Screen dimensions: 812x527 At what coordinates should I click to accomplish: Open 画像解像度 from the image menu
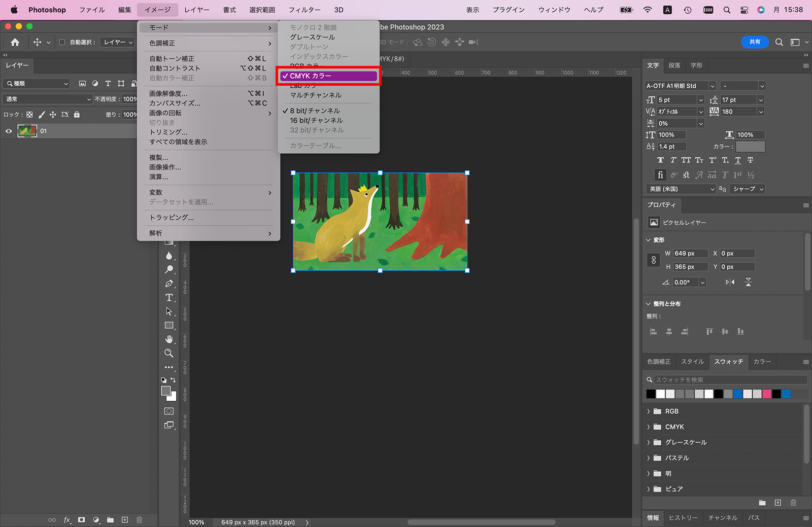[x=168, y=93]
